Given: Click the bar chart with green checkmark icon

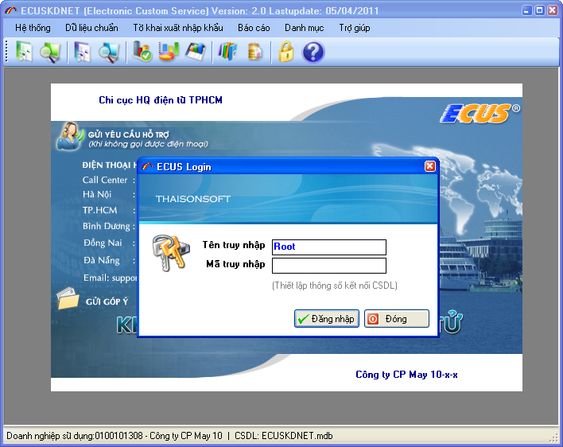Looking at the screenshot, I should tap(143, 51).
